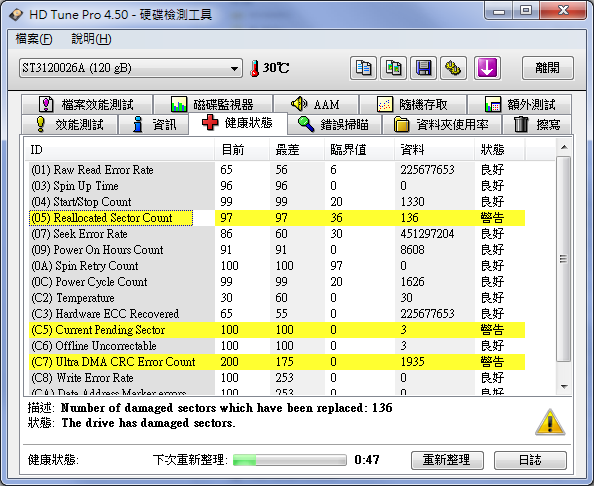Image resolution: width=594 pixels, height=486 pixels.
Task: Switch to the 擦寫 tab
Action: pos(537,124)
